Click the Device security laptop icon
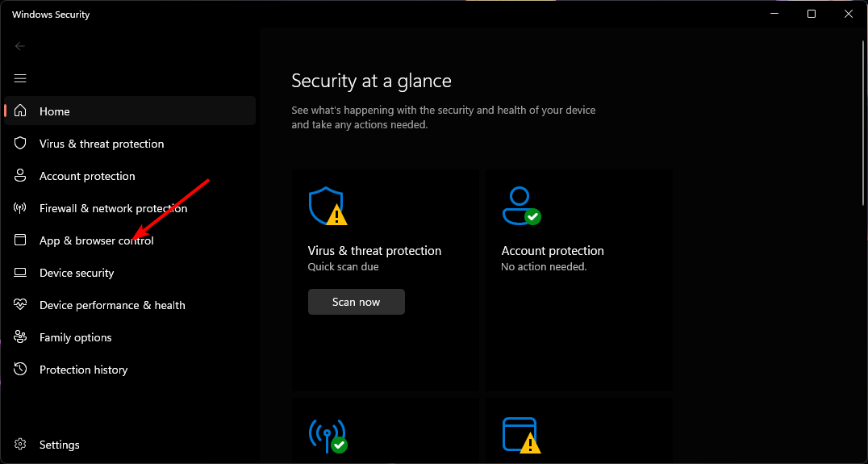868x464 pixels. click(x=20, y=273)
